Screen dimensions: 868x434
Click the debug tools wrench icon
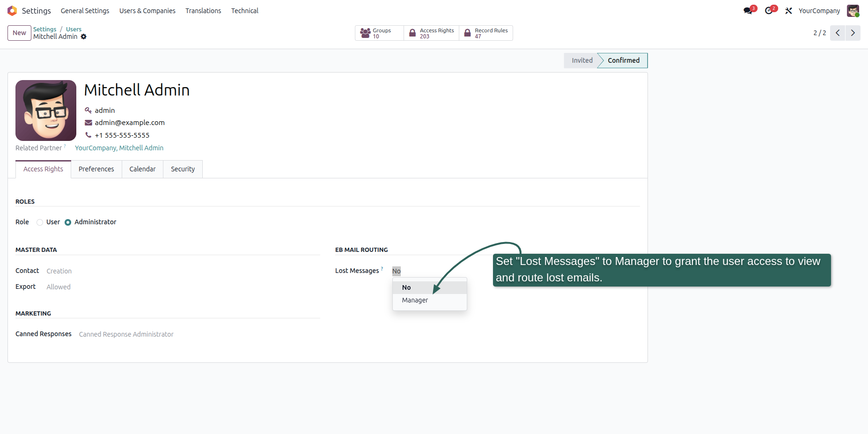pos(789,11)
